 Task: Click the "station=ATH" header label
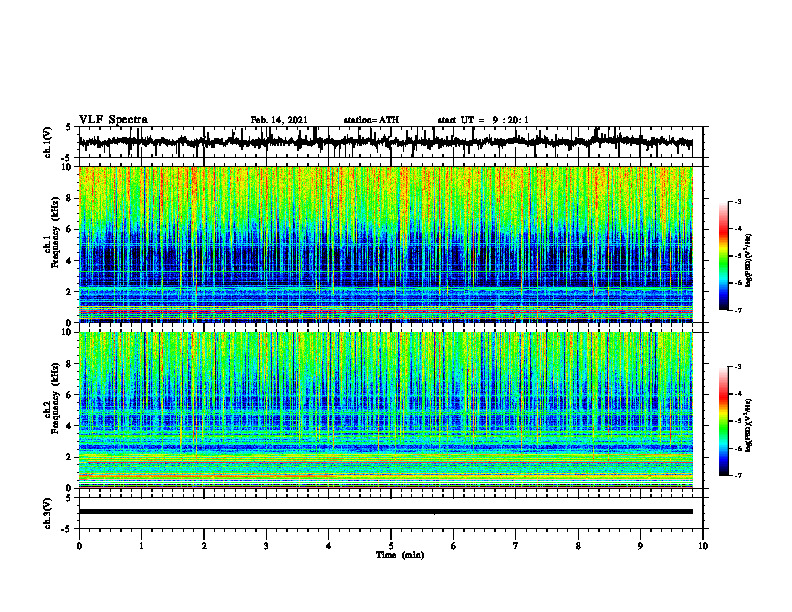[x=371, y=120]
